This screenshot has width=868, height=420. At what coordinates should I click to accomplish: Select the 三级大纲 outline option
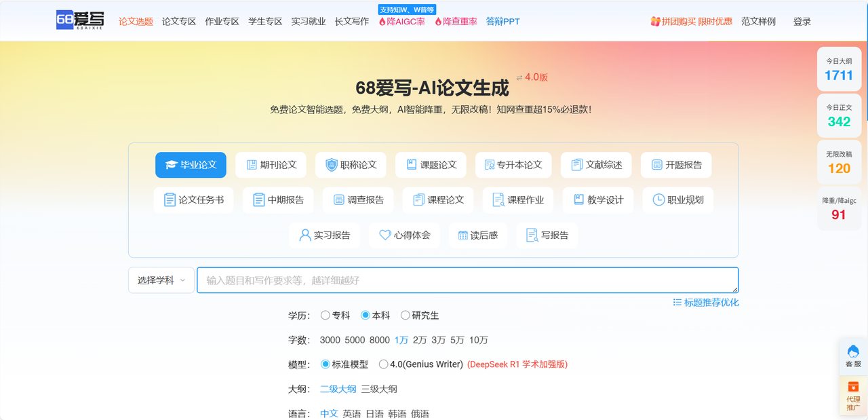point(379,389)
